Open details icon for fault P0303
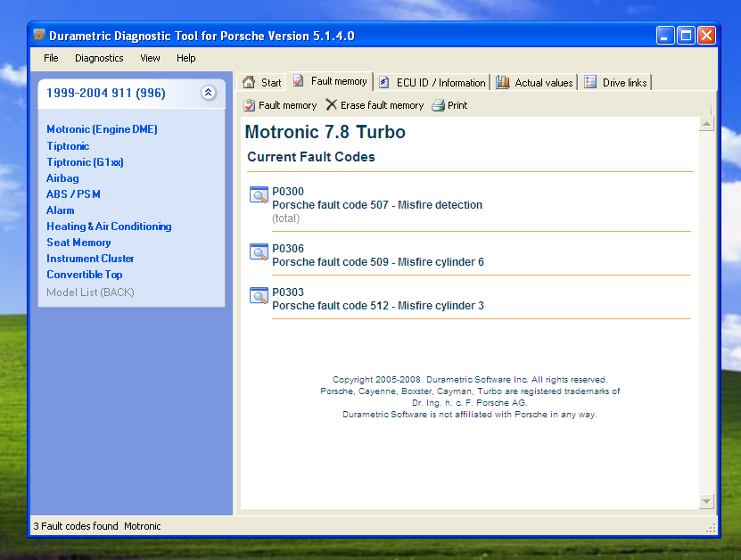 (x=259, y=296)
